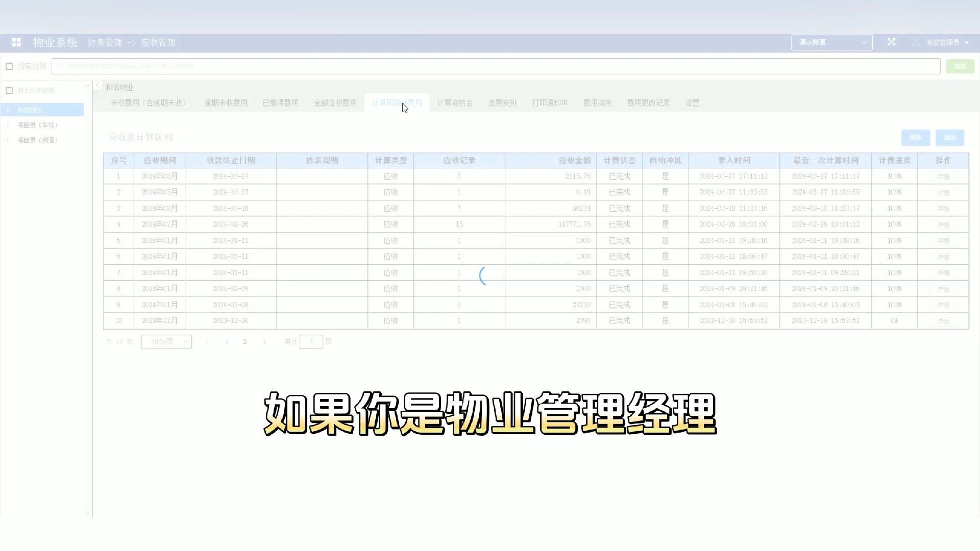
Task: Open the 打印通知单 tab
Action: [550, 103]
